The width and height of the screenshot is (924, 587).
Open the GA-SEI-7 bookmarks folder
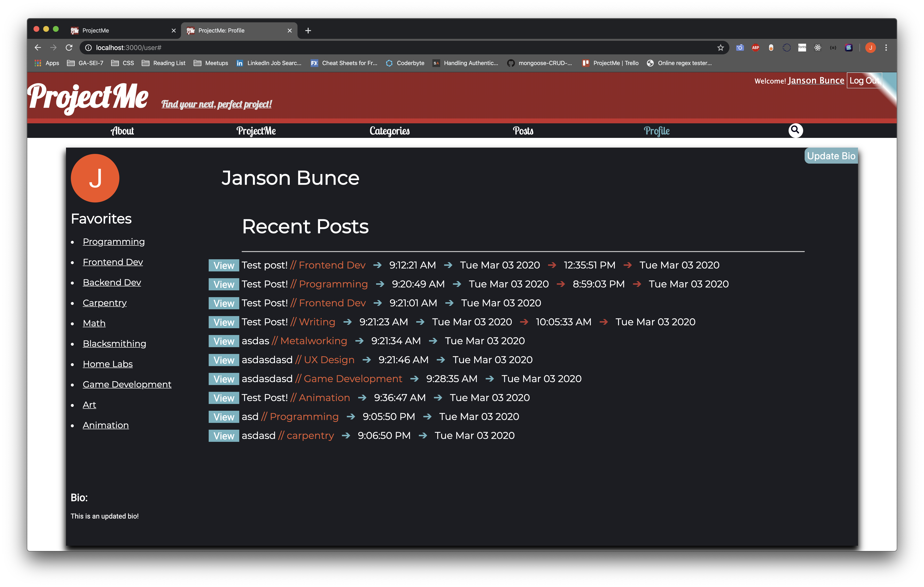click(85, 63)
